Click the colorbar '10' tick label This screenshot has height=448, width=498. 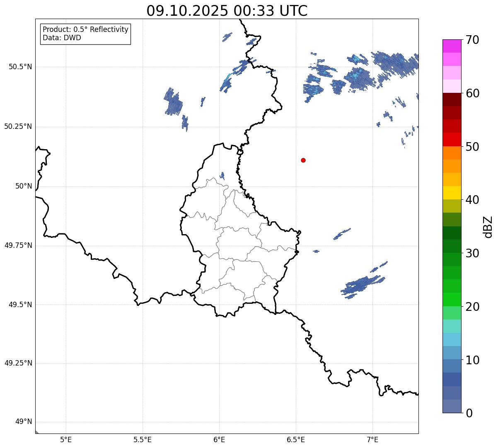coord(472,360)
